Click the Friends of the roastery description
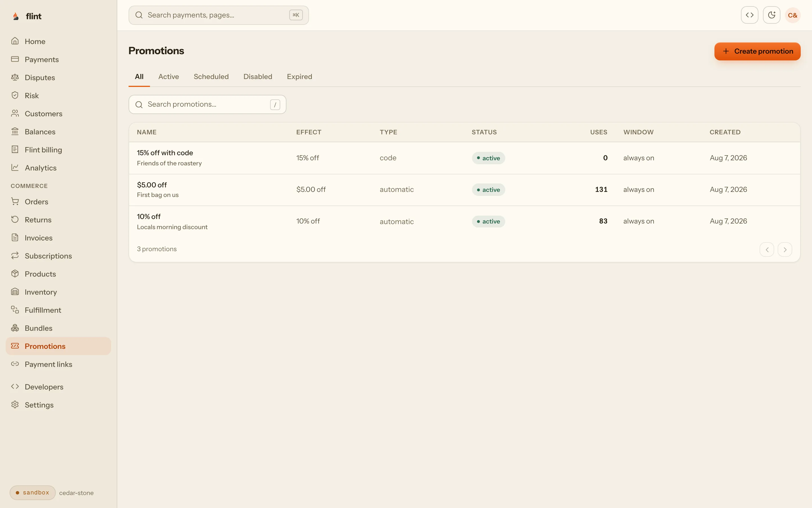The width and height of the screenshot is (812, 508). (x=169, y=163)
